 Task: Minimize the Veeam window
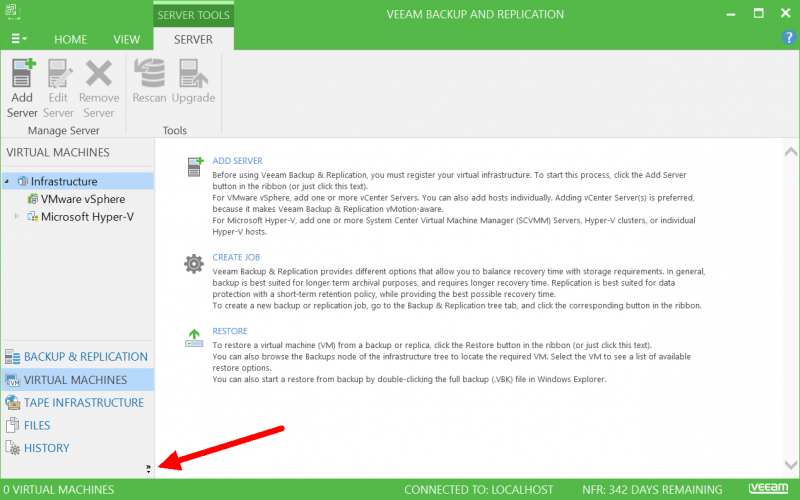point(731,14)
